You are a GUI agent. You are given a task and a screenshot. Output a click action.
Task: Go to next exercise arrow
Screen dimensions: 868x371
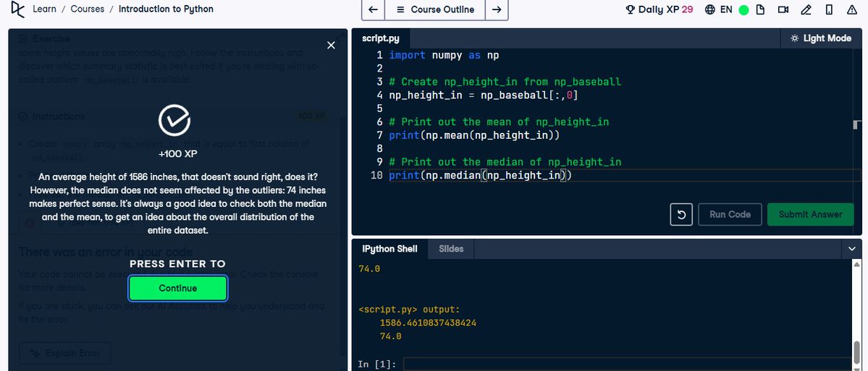(497, 10)
